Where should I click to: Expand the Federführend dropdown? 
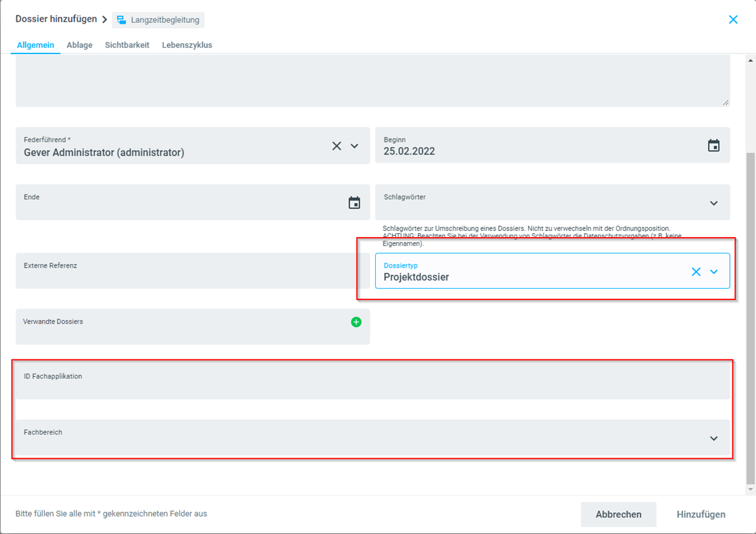click(355, 146)
